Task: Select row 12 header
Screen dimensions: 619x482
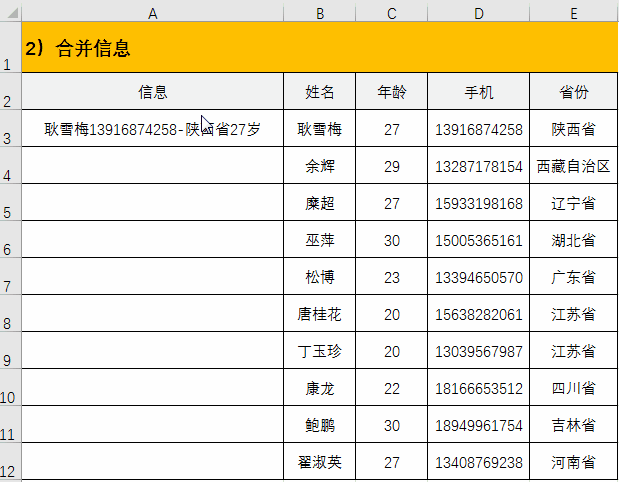Action: click(x=11, y=461)
